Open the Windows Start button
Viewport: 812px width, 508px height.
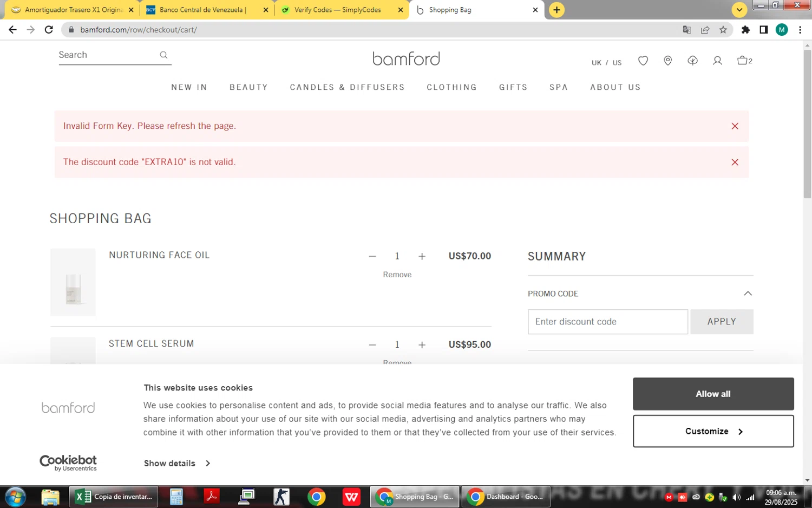coord(15,497)
